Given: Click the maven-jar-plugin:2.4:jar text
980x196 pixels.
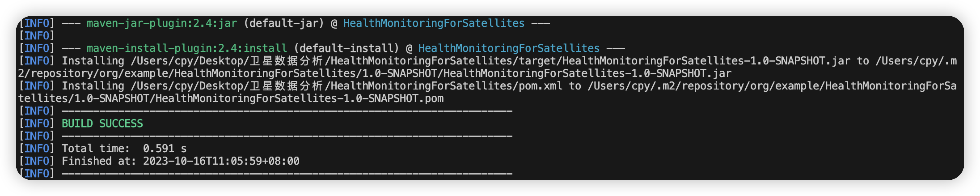Looking at the screenshot, I should [x=162, y=23].
